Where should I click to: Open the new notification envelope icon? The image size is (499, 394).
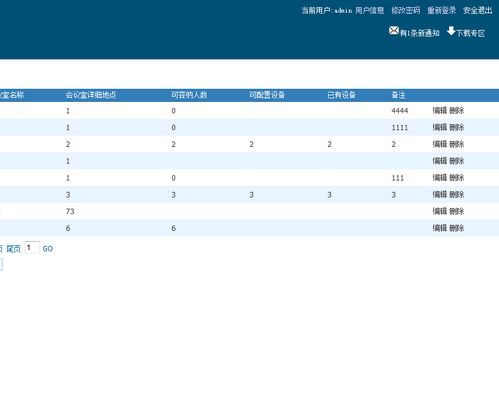pos(394,31)
